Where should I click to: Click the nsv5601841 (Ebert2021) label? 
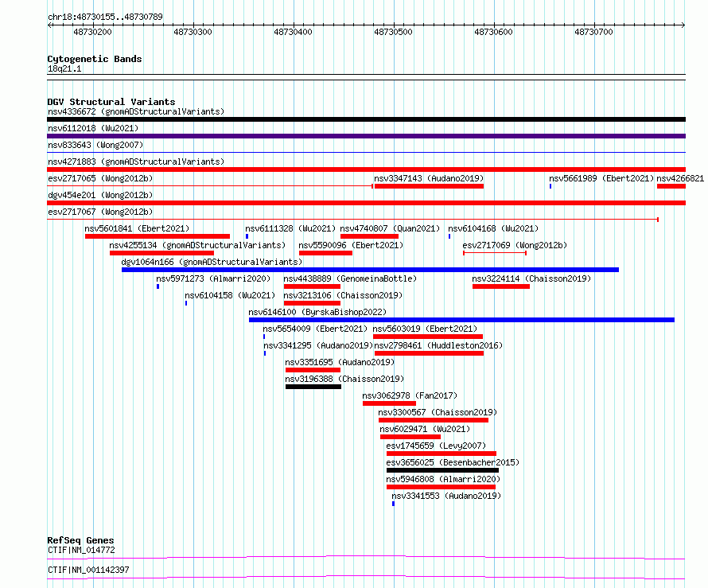[x=138, y=228]
